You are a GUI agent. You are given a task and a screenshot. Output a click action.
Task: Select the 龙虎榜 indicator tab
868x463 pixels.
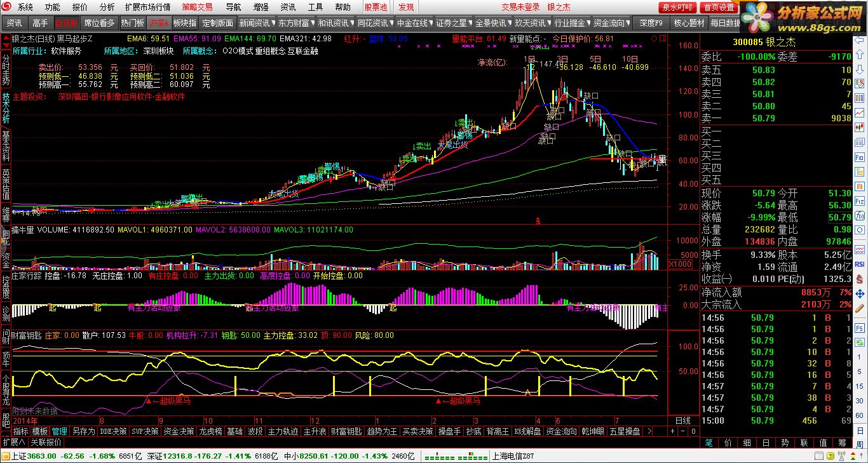pyautogui.click(x=210, y=431)
